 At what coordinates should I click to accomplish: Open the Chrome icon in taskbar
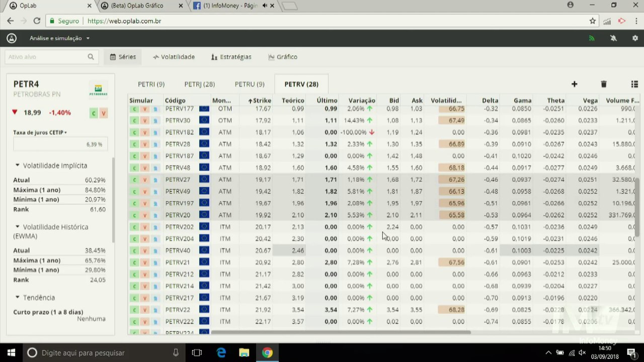(x=267, y=352)
